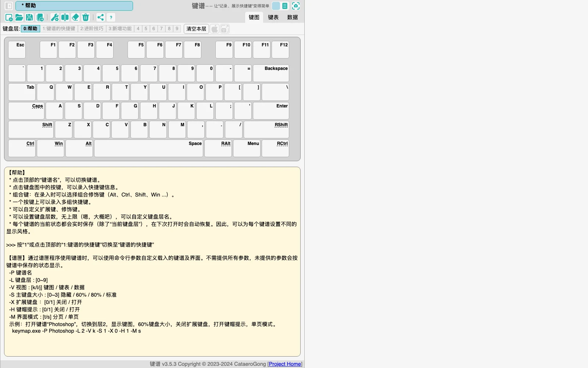The height and width of the screenshot is (368, 588).
Task: Select keyboard layer 9
Action: pos(177,29)
